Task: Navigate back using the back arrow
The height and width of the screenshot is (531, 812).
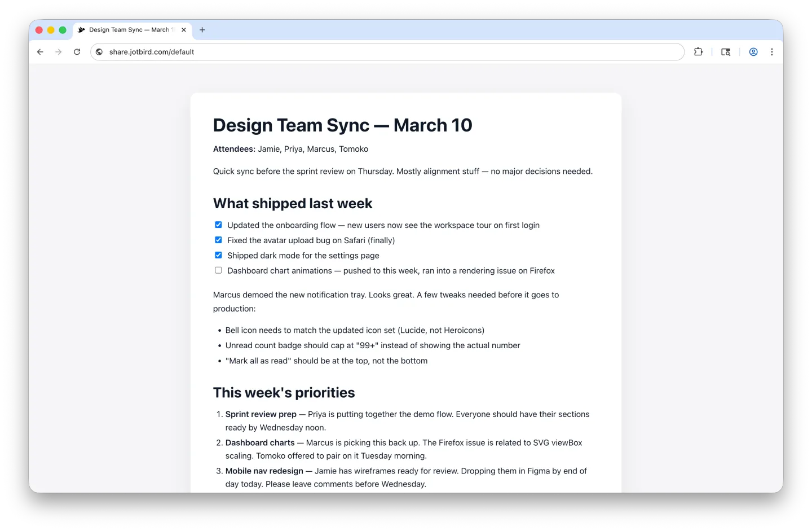Action: [39, 51]
